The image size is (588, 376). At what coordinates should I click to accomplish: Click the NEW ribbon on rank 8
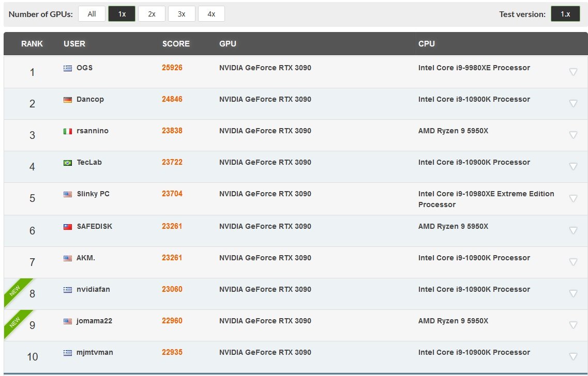[15, 290]
